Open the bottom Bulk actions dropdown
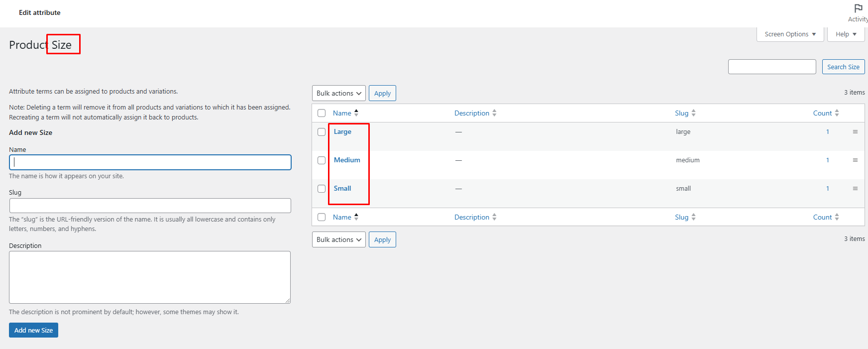Viewport: 868px width, 349px height. point(338,240)
